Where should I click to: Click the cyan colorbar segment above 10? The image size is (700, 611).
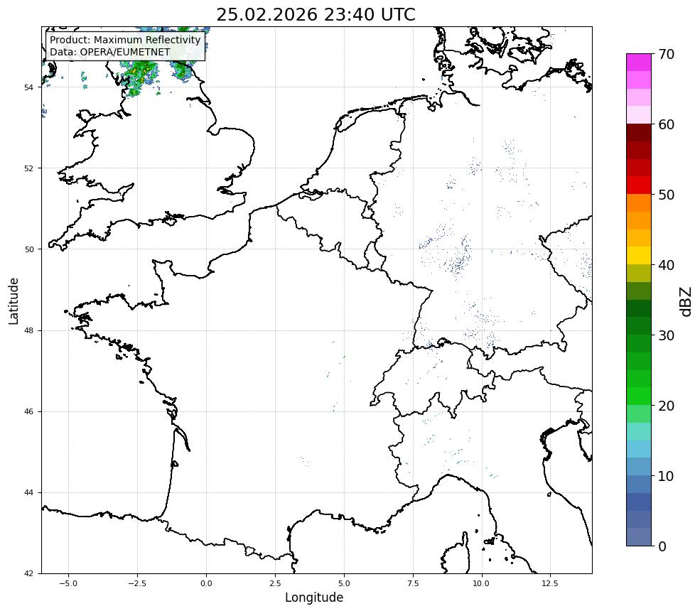click(639, 449)
